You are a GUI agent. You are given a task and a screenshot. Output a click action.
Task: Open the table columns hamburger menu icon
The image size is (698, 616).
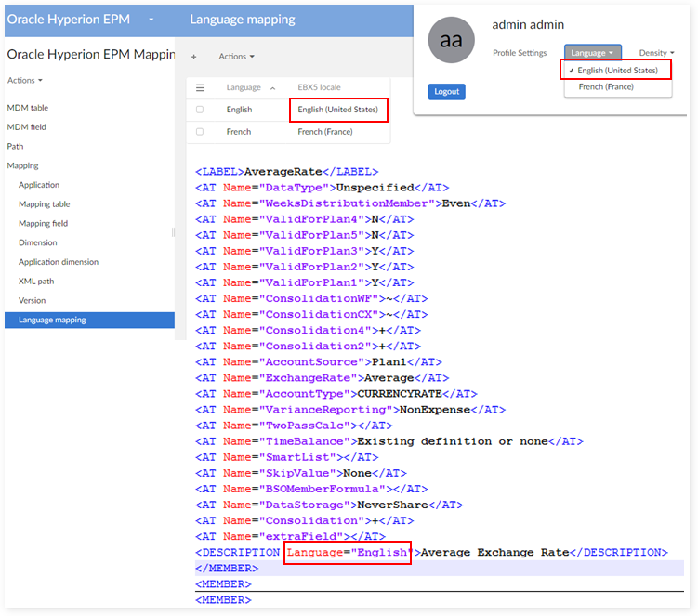pyautogui.click(x=200, y=87)
